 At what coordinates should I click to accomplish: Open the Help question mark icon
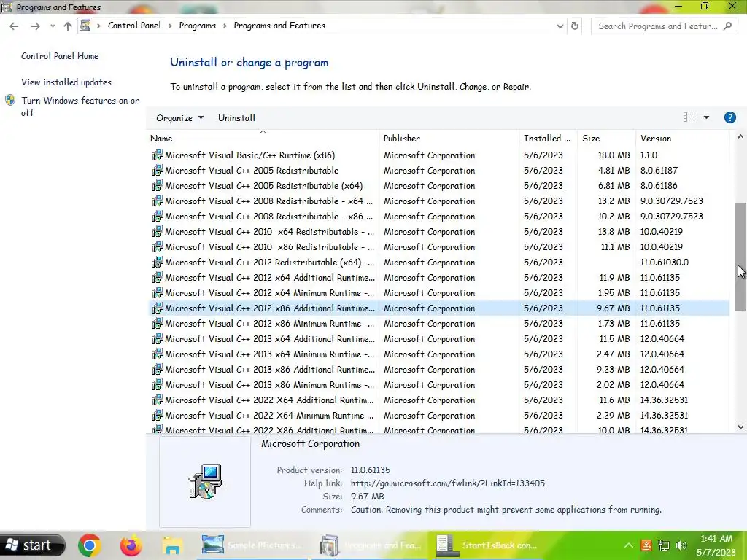click(x=729, y=117)
